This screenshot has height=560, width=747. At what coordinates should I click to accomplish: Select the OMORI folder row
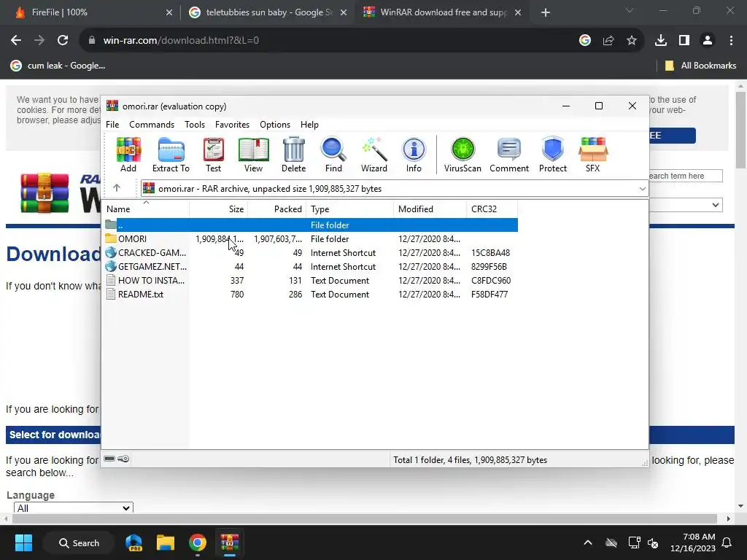(x=310, y=238)
